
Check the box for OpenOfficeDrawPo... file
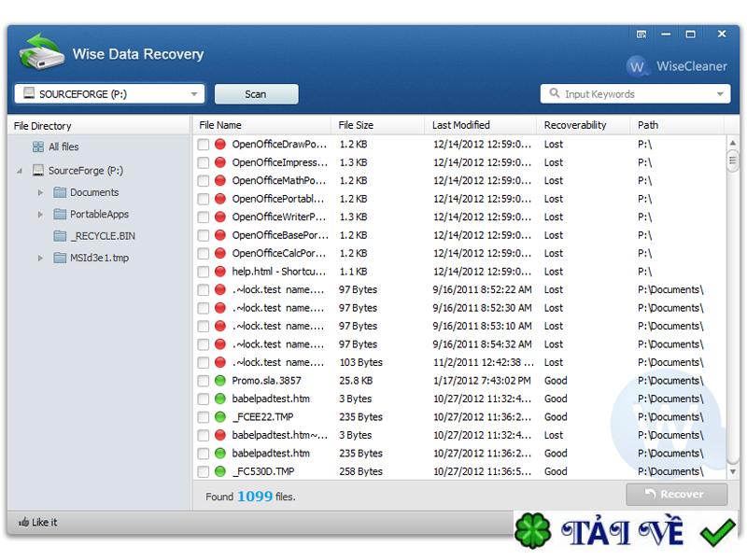[x=204, y=145]
